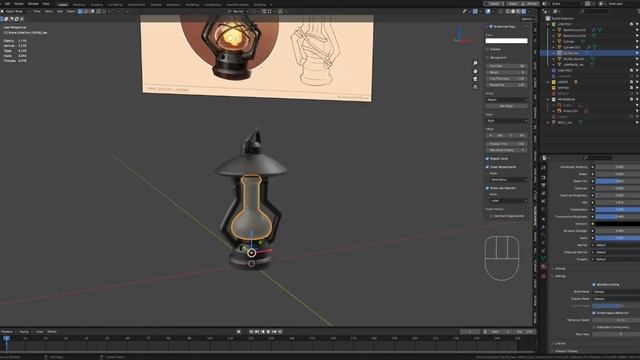This screenshot has height=360, width=640.
Task: Click the viewport zoom magnifier icon
Action: [475, 63]
